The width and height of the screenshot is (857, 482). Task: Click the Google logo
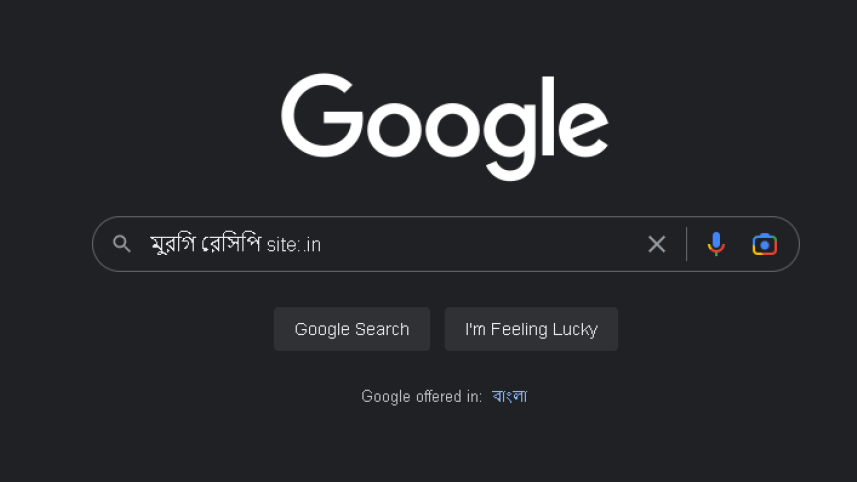tap(444, 125)
